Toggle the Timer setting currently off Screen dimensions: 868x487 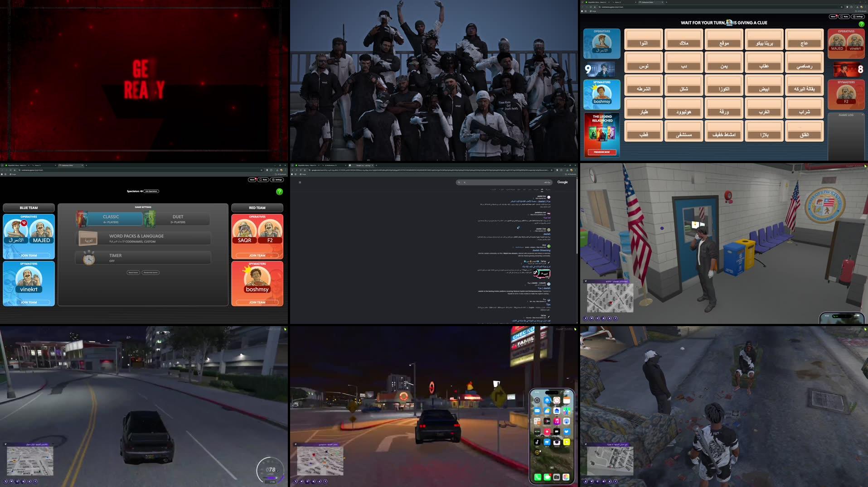pos(143,257)
